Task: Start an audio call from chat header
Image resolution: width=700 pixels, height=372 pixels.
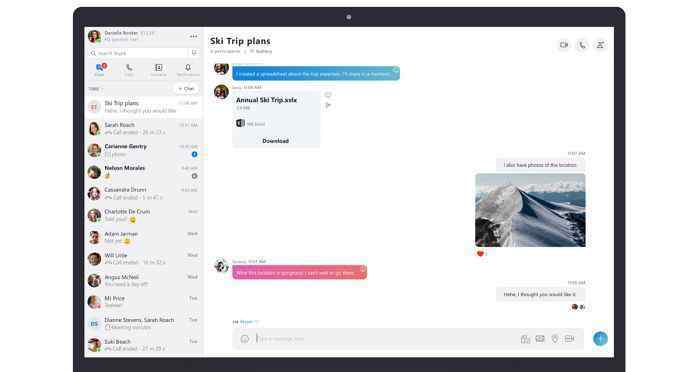Action: coord(582,45)
